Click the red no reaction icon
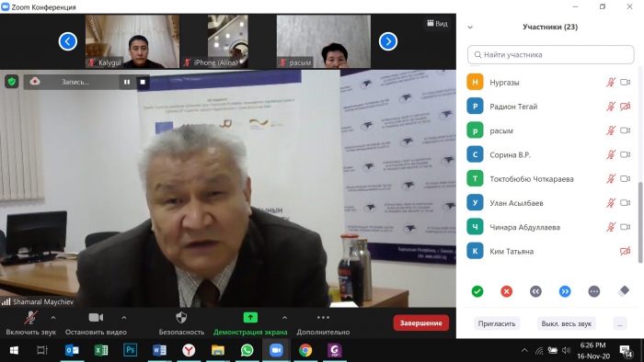The width and height of the screenshot is (644, 362). point(506,291)
